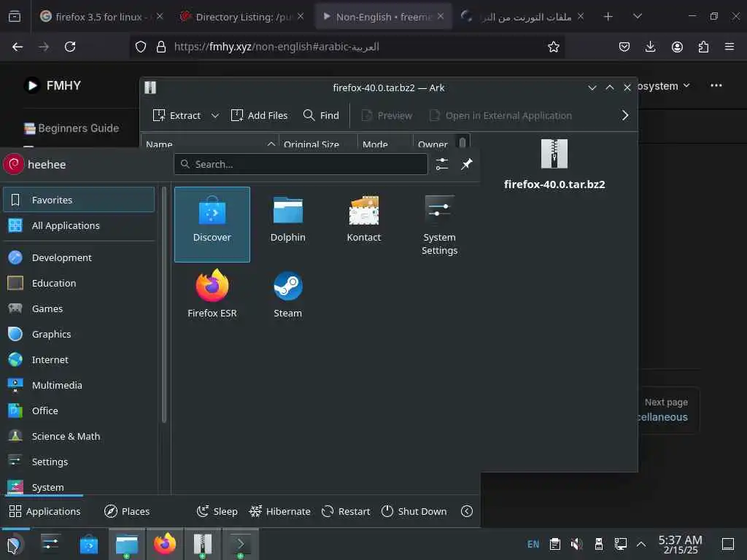Click the FMHY logo link

tap(53, 85)
